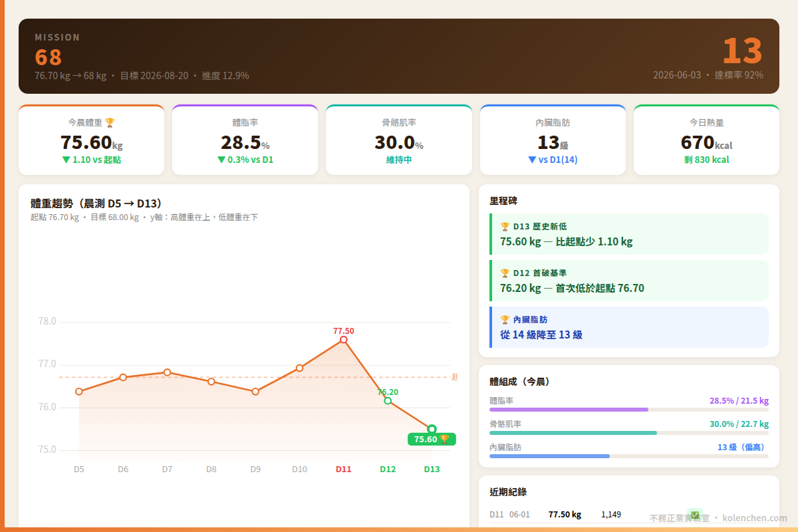Click the ▼ 0.3% vs D1 change indicator
Viewport: 798px width, 532px height.
click(245, 160)
